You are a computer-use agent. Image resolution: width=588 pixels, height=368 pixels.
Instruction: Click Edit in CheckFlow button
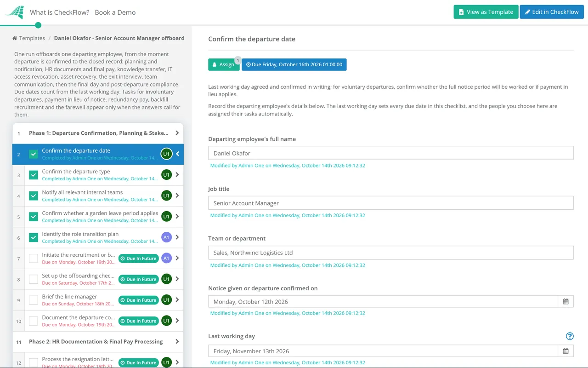[x=552, y=12]
